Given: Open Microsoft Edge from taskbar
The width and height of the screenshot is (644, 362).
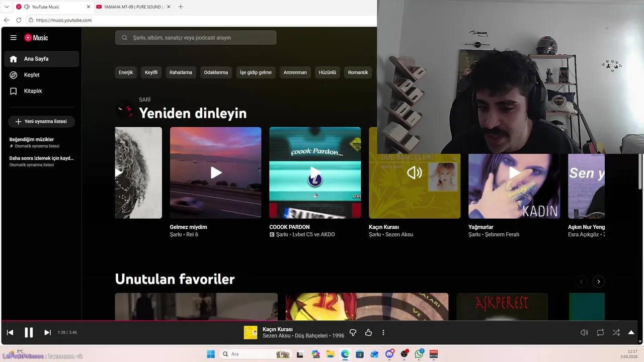Looking at the screenshot, I should (345, 354).
